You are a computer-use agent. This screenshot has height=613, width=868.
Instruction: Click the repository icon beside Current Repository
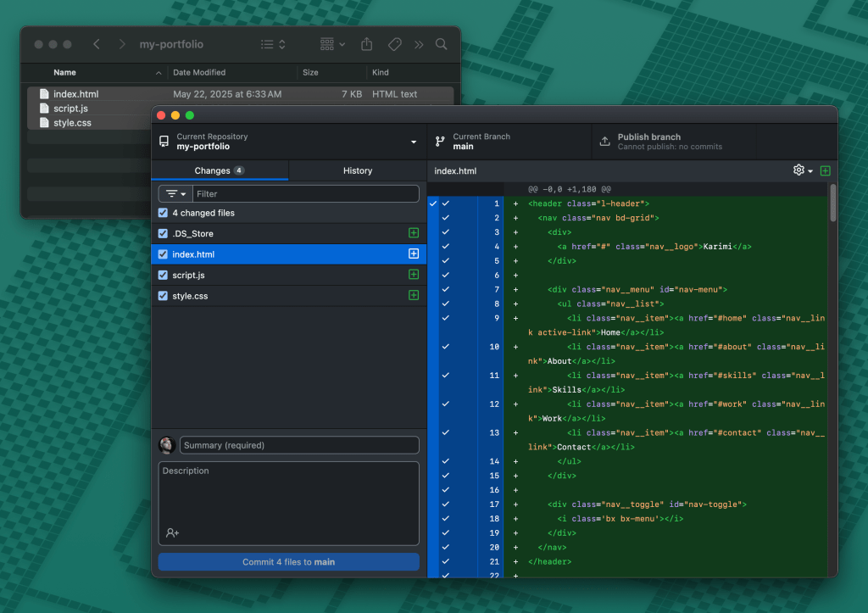164,141
